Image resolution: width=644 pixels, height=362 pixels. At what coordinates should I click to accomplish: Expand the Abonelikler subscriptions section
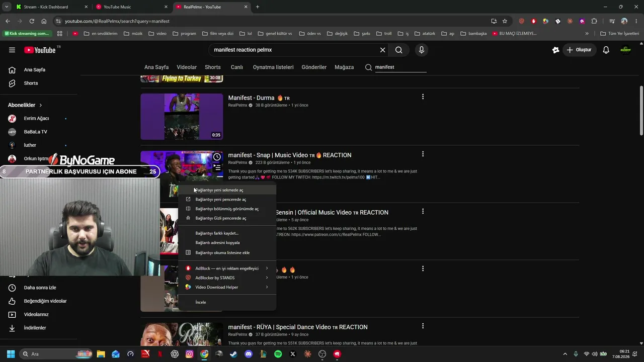25,105
